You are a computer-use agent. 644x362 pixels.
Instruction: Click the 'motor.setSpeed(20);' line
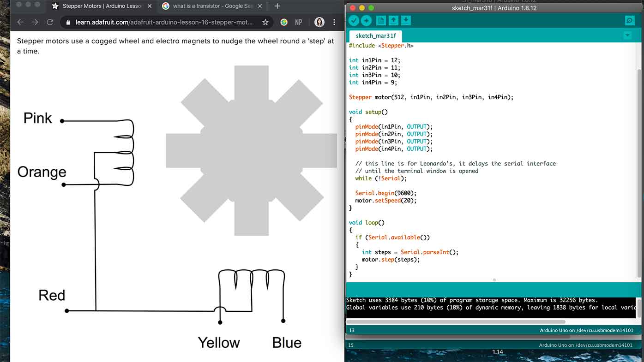tap(386, 201)
